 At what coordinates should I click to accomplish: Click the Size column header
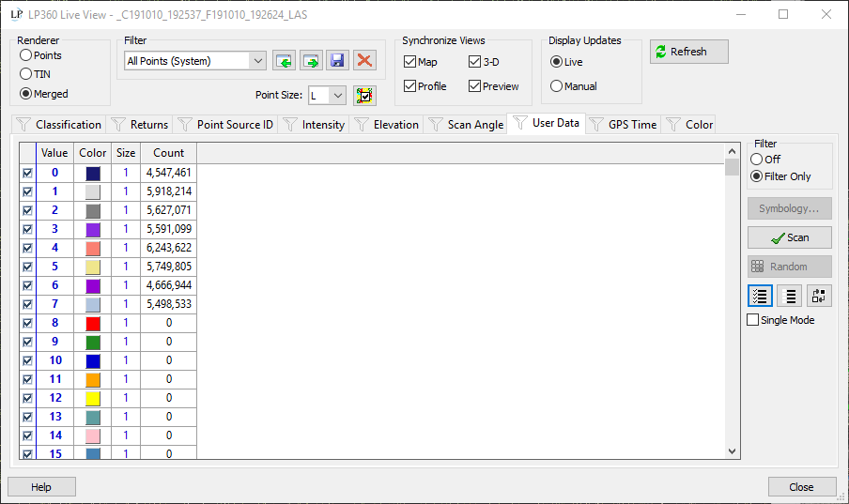126,153
